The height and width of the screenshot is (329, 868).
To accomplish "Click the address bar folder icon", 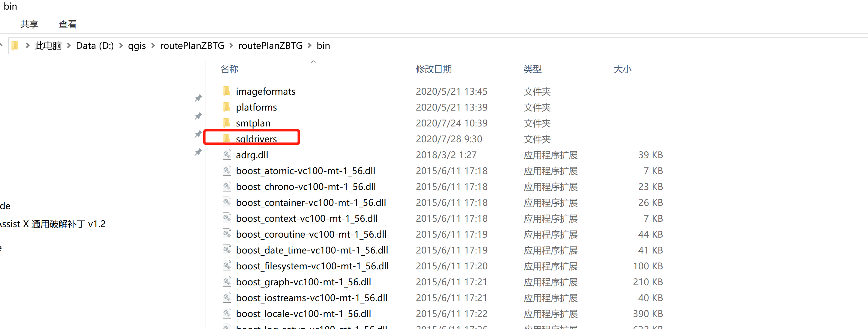I will tap(15, 46).
